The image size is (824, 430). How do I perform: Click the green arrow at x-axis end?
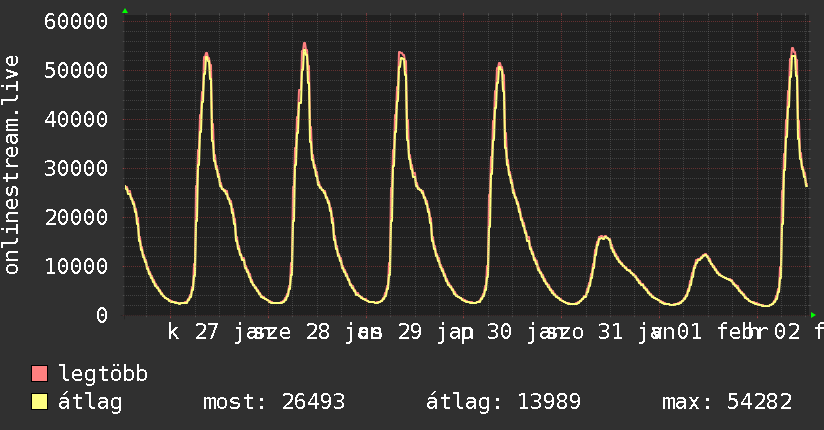coord(813,315)
